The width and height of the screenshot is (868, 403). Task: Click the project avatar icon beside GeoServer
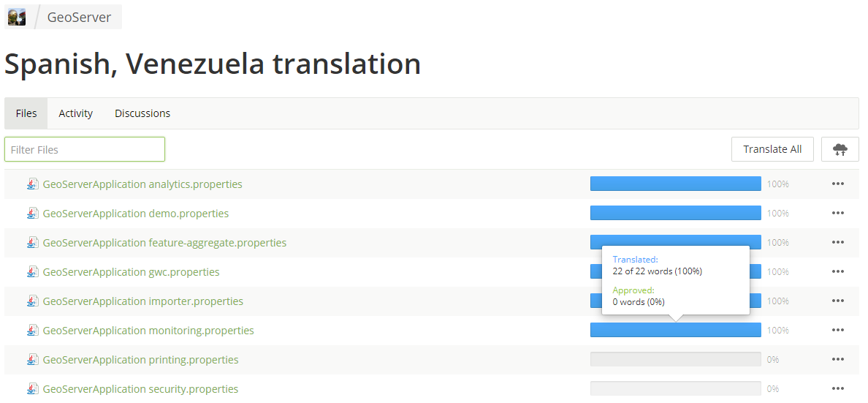pyautogui.click(x=17, y=17)
